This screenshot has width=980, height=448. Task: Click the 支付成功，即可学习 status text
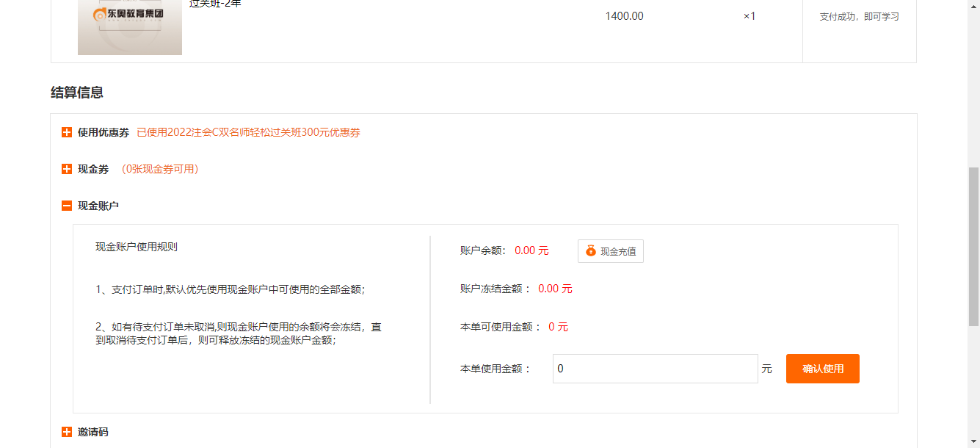point(859,17)
